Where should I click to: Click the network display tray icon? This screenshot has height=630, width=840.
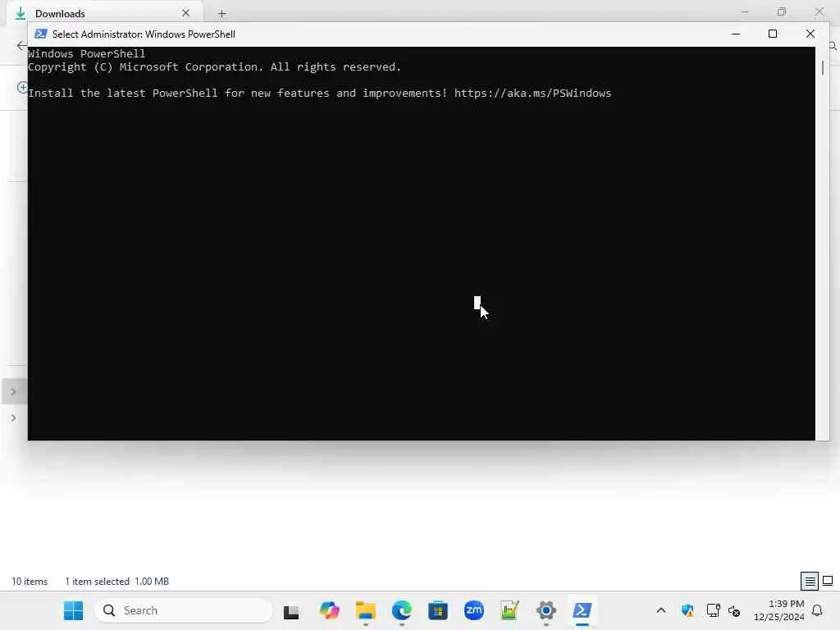(713, 610)
